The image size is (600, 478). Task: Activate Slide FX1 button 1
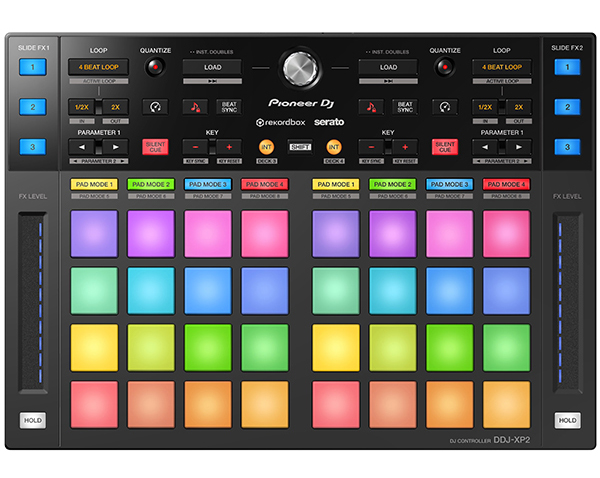click(33, 67)
